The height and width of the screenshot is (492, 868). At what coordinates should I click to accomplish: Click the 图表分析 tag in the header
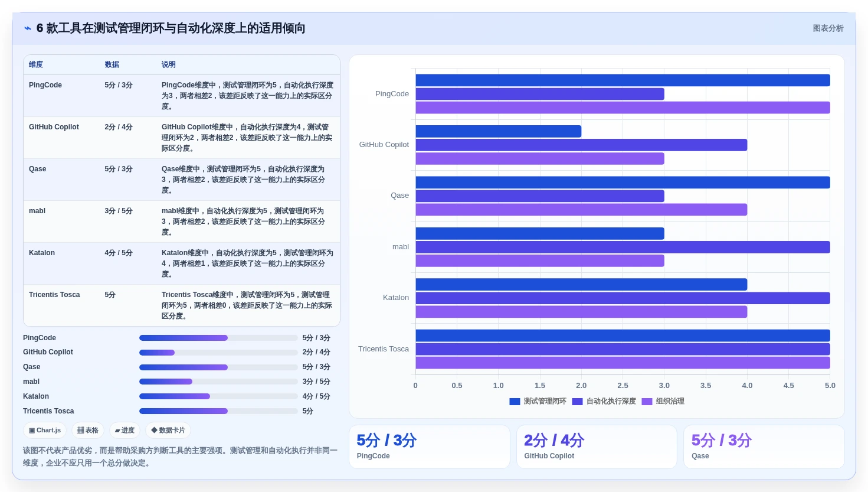tap(828, 28)
